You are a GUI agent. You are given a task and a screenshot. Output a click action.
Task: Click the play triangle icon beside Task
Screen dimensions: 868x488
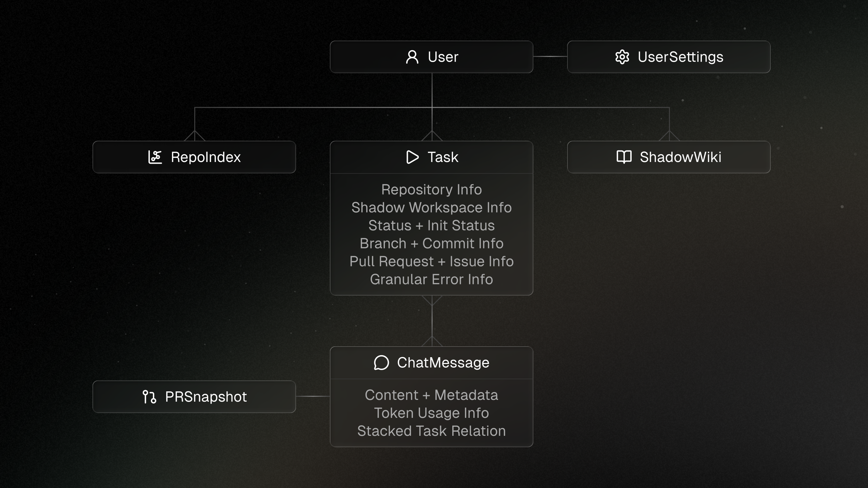click(x=412, y=157)
